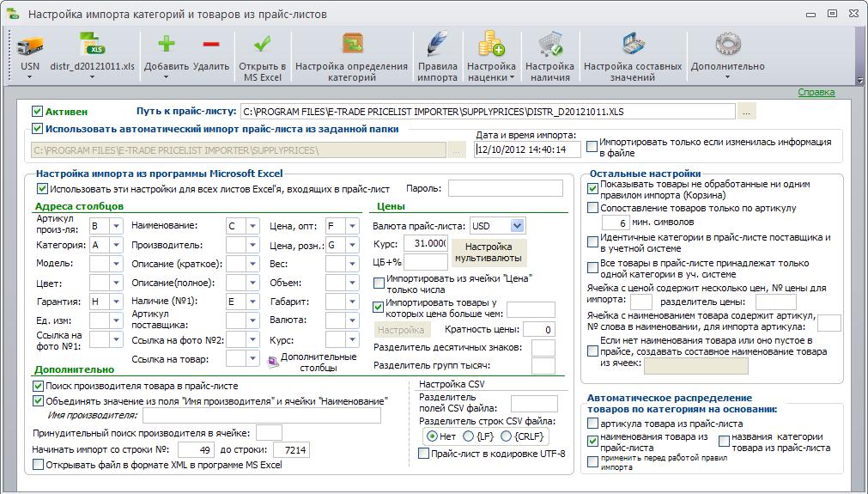Open the Артикул произ-ля column dropdown
The width and height of the screenshot is (868, 494).
(x=116, y=226)
